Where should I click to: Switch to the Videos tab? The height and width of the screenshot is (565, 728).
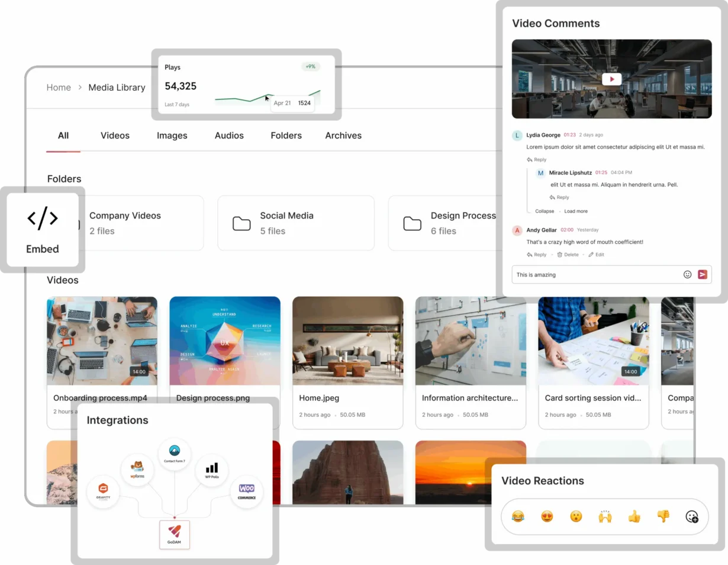point(115,136)
